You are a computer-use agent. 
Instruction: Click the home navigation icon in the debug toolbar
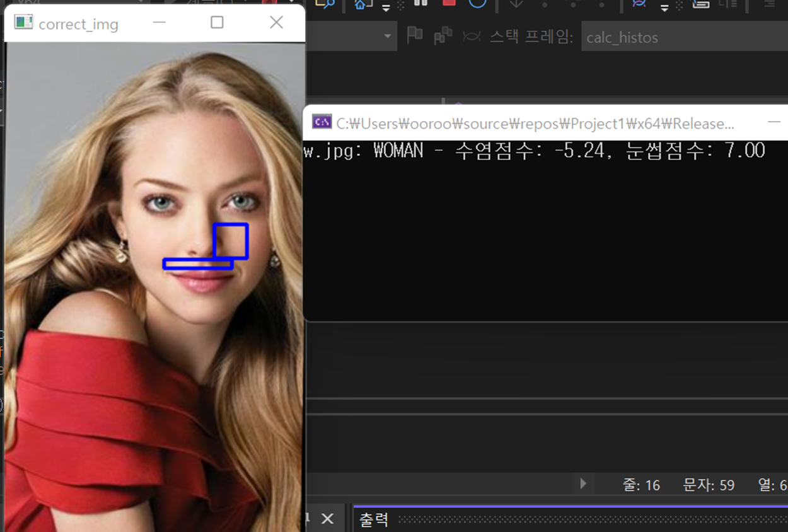pos(359,4)
